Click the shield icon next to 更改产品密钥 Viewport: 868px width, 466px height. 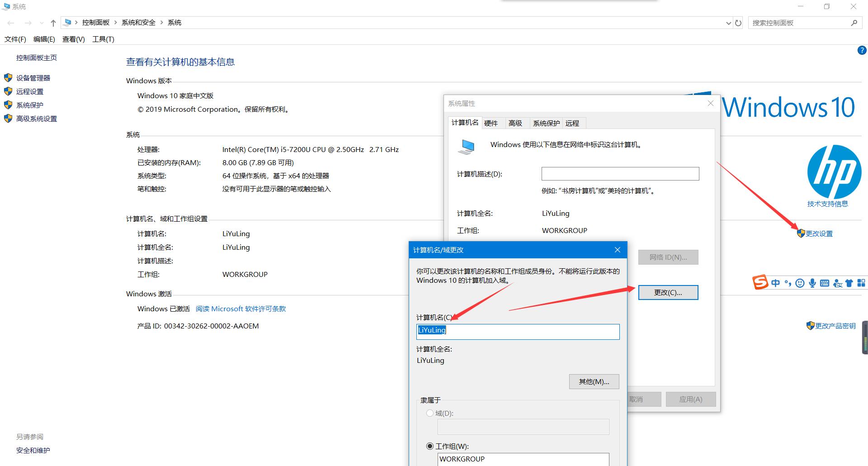tap(810, 326)
